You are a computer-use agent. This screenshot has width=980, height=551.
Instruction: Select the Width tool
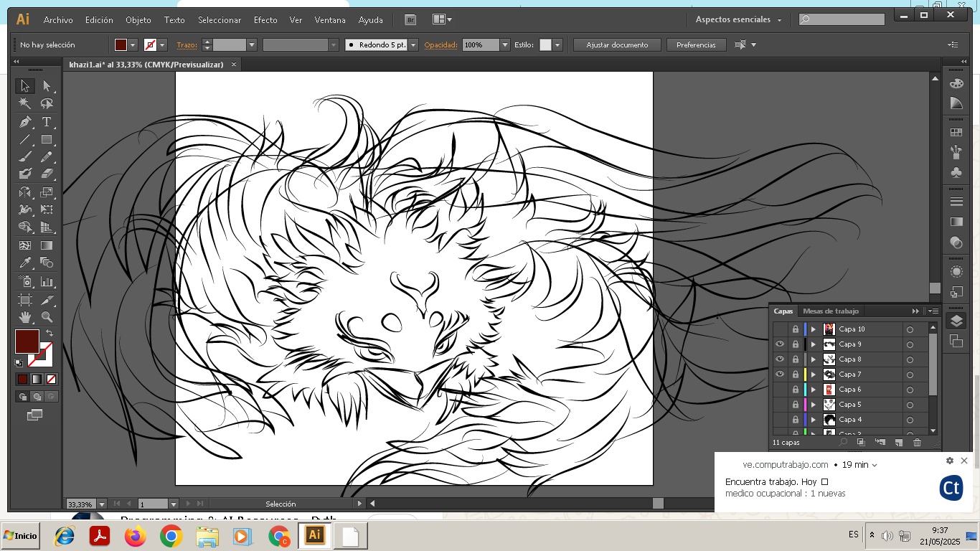tap(24, 210)
